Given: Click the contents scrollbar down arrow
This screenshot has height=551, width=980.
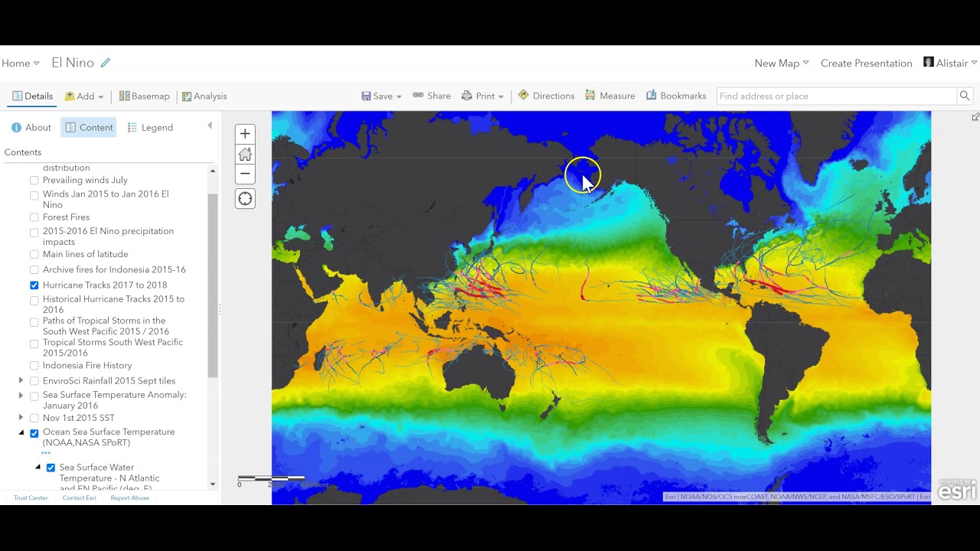Looking at the screenshot, I should pos(213,484).
